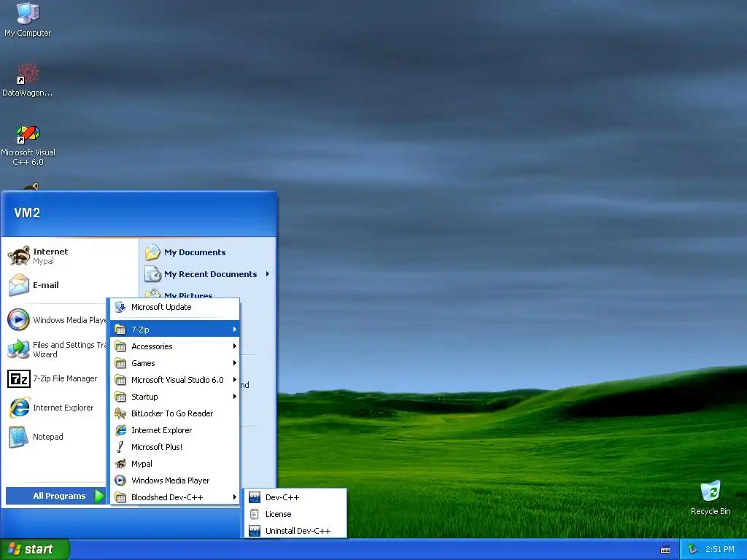Select Microsoft Visual Studio 6.0 menu entry
The image size is (747, 560).
[x=175, y=379]
